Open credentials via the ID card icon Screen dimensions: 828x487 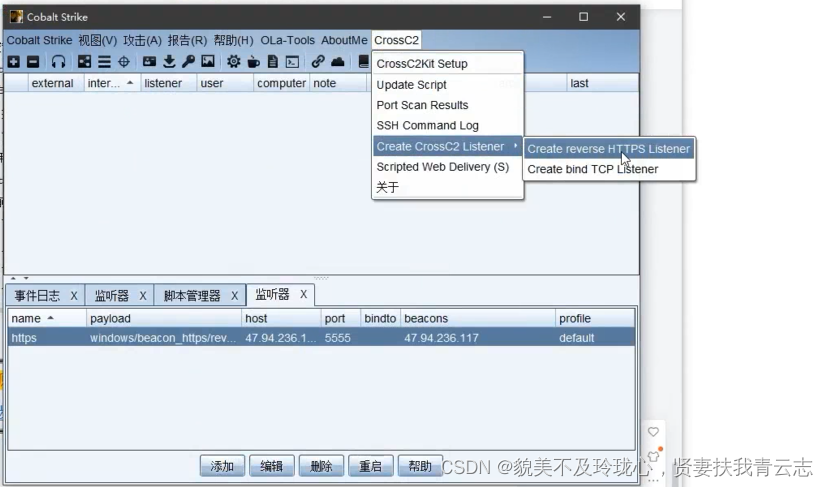point(149,62)
